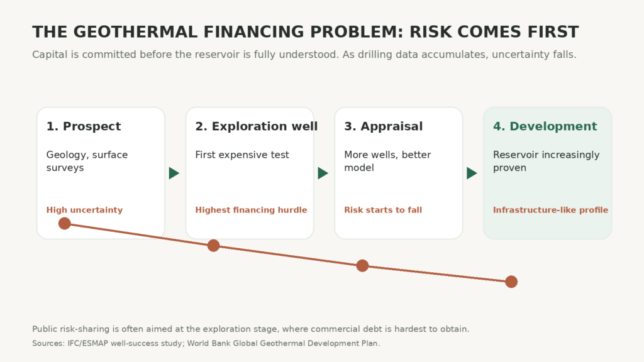Click the arrow between Prospect and Exploration well
The height and width of the screenshot is (362, 644).
174,173
